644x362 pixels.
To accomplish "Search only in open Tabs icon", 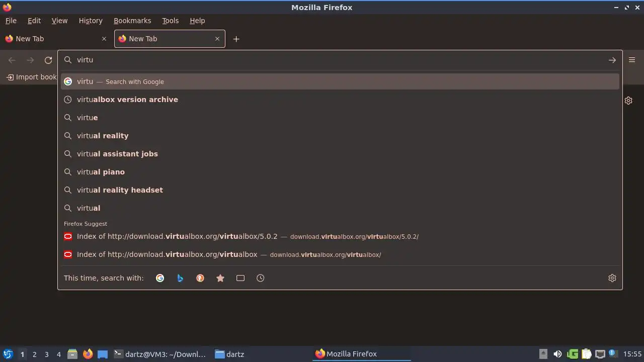I will 240,278.
